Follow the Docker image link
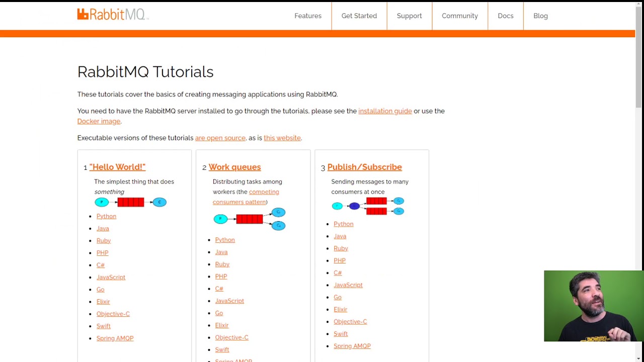644x362 pixels. pos(99,121)
